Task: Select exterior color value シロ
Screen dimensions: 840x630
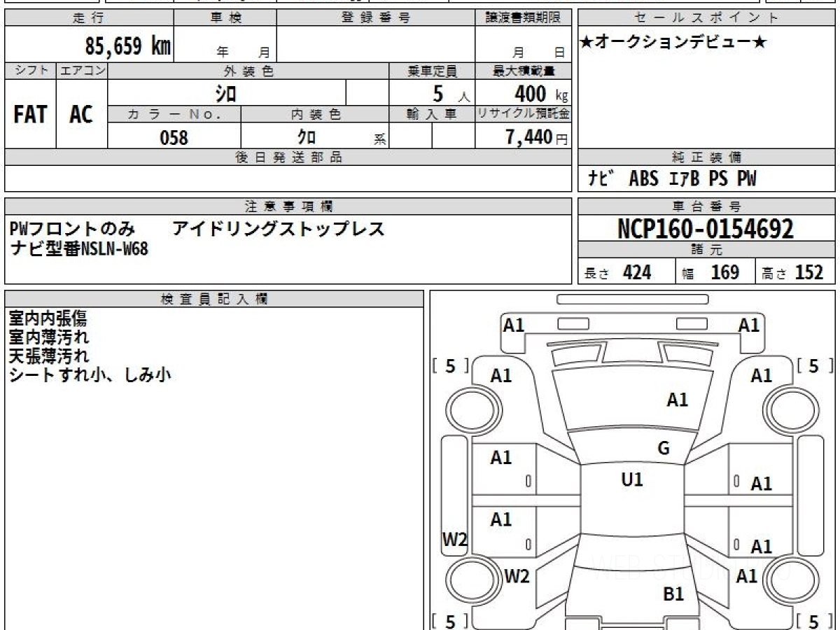Action: tap(225, 92)
